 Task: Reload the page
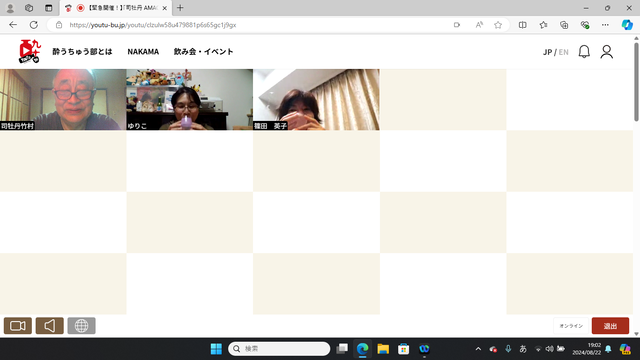[x=34, y=25]
